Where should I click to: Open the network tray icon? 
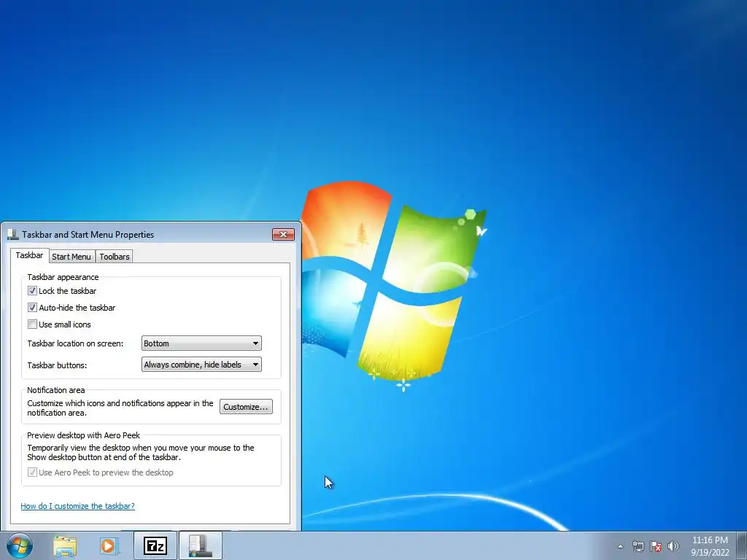coord(638,546)
